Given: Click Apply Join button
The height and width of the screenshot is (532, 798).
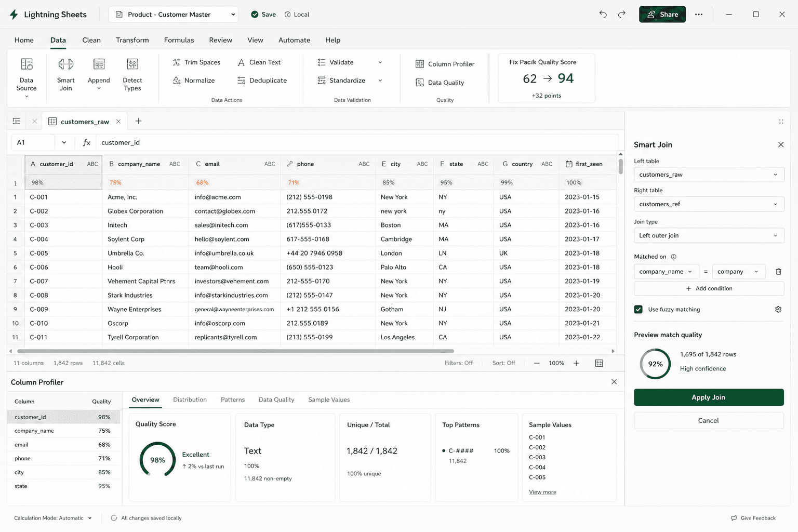Looking at the screenshot, I should [709, 397].
